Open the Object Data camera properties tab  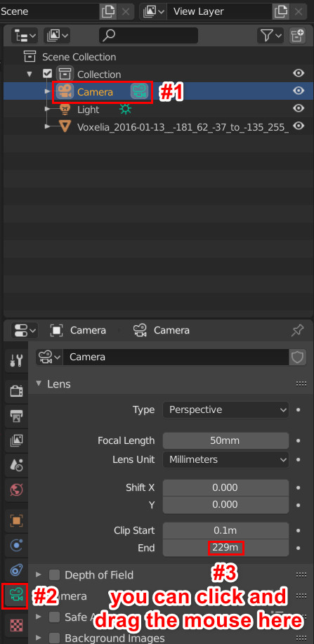coord(16,595)
